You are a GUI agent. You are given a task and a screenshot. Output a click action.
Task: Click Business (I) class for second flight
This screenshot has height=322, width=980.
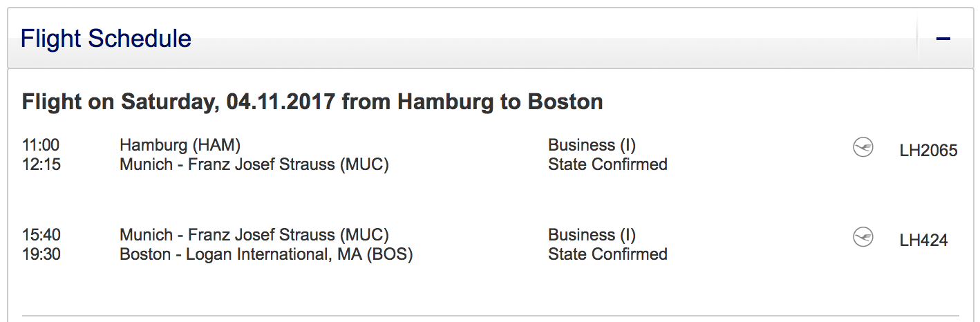[592, 235]
